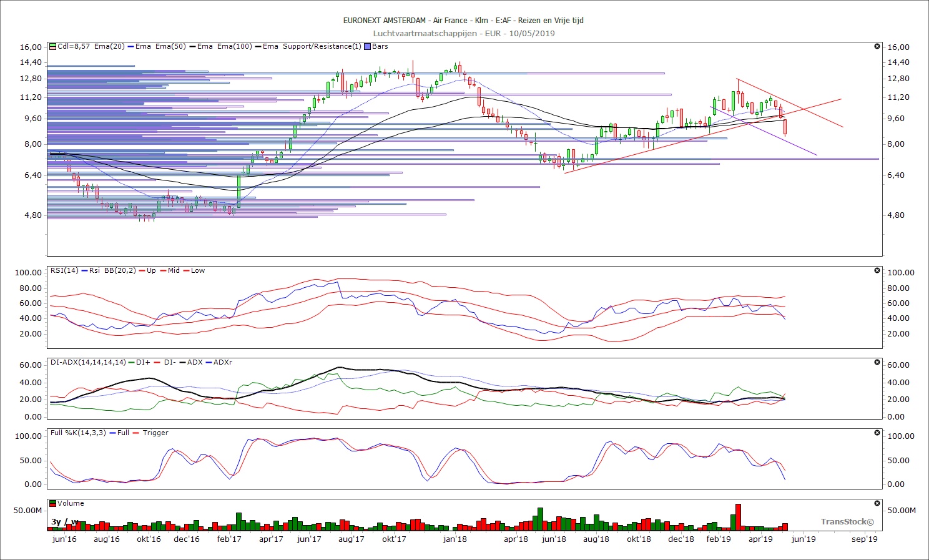Click the jun'16 date label
Viewport: 929px width, 560px height.
[64, 539]
